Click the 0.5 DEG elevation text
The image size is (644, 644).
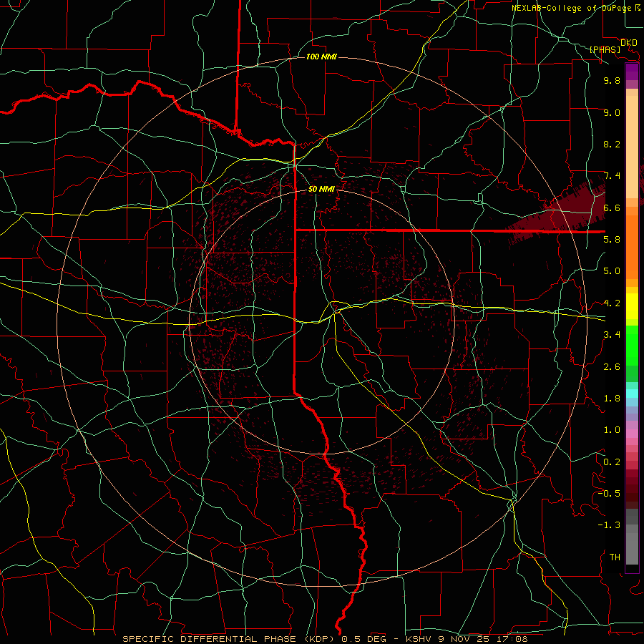(x=364, y=639)
